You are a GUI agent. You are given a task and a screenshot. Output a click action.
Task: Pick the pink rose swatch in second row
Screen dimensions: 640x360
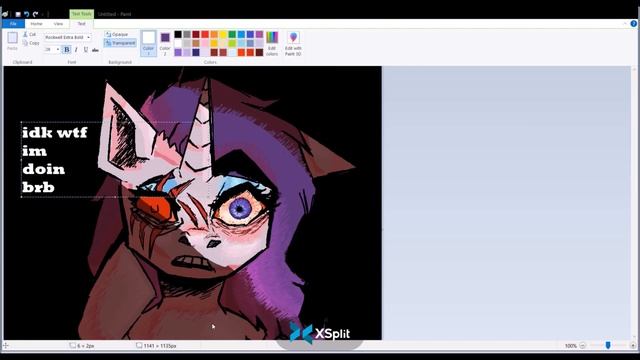pos(205,43)
